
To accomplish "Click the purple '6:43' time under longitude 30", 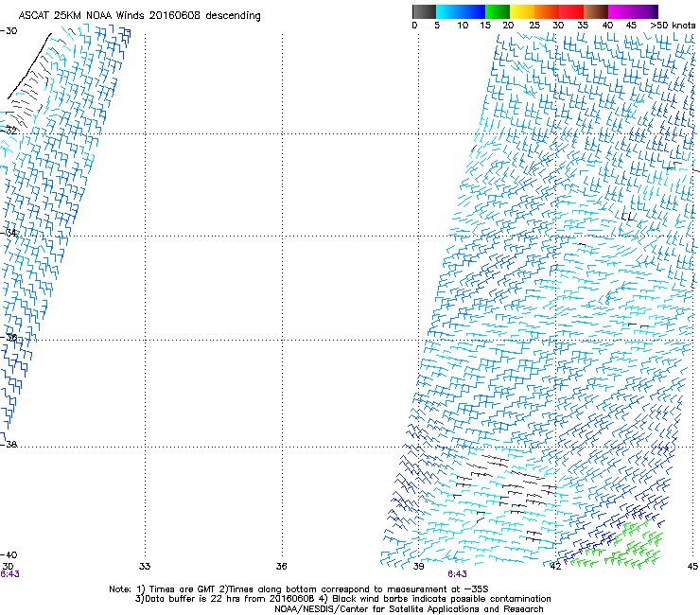I will (9, 574).
